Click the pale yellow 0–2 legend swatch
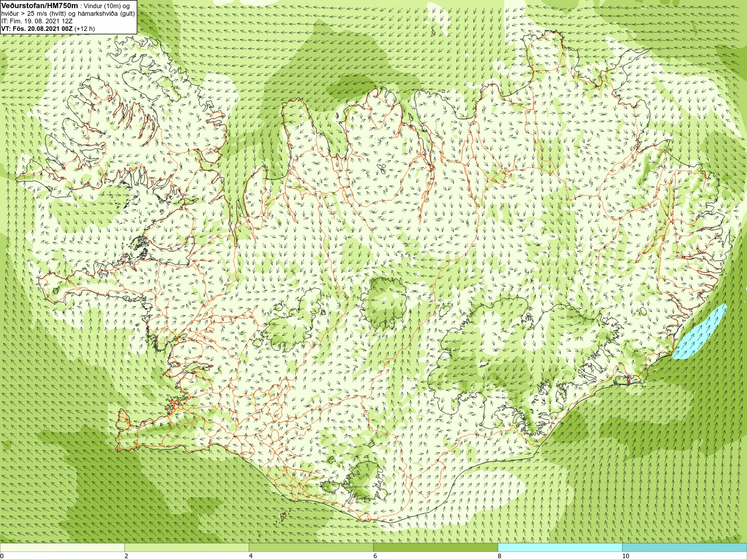Image resolution: width=747 pixels, height=560 pixels. coord(62,548)
